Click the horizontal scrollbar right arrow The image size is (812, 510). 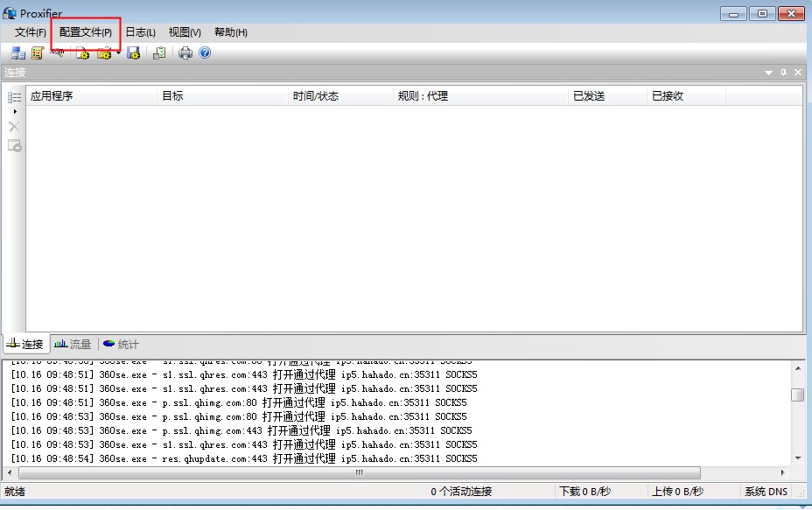(x=782, y=472)
